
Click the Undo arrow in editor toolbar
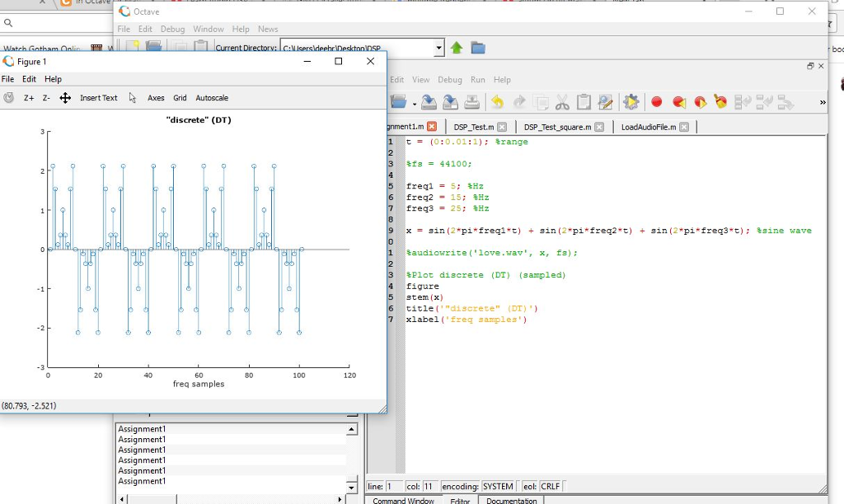tap(497, 102)
